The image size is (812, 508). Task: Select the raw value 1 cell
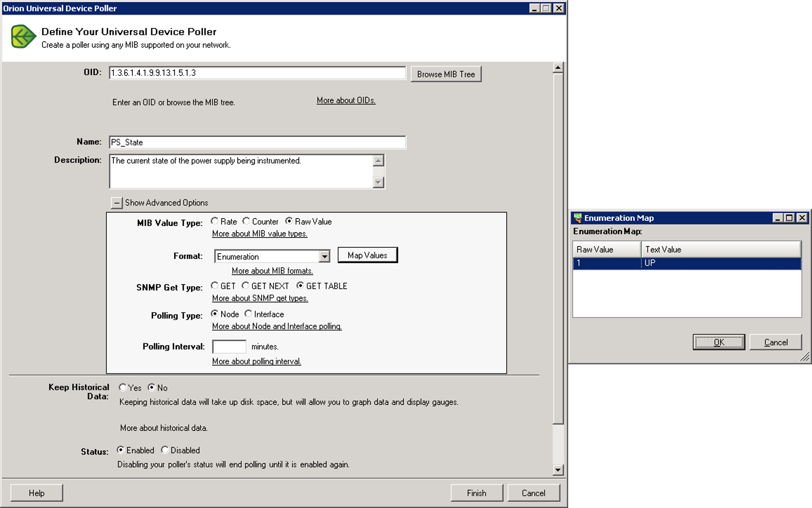[607, 263]
